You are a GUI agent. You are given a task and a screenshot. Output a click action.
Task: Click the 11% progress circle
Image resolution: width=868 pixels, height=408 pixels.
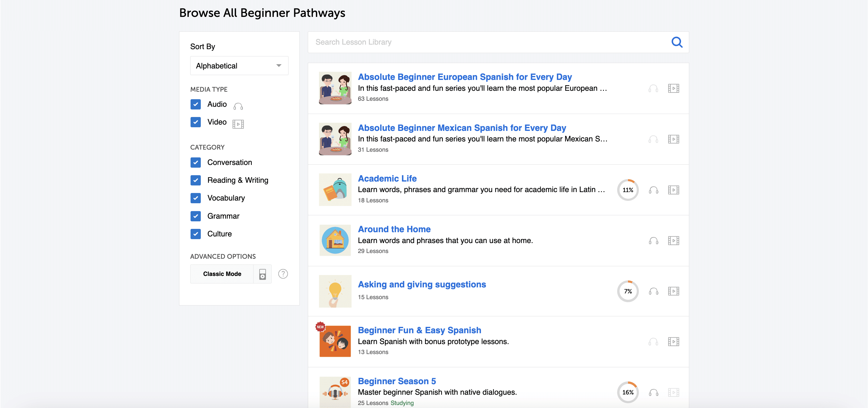coord(627,190)
